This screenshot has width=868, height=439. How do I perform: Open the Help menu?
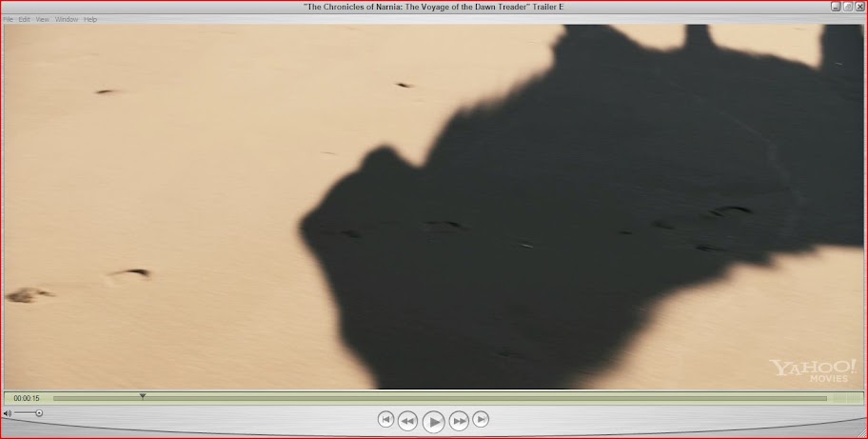[x=90, y=19]
